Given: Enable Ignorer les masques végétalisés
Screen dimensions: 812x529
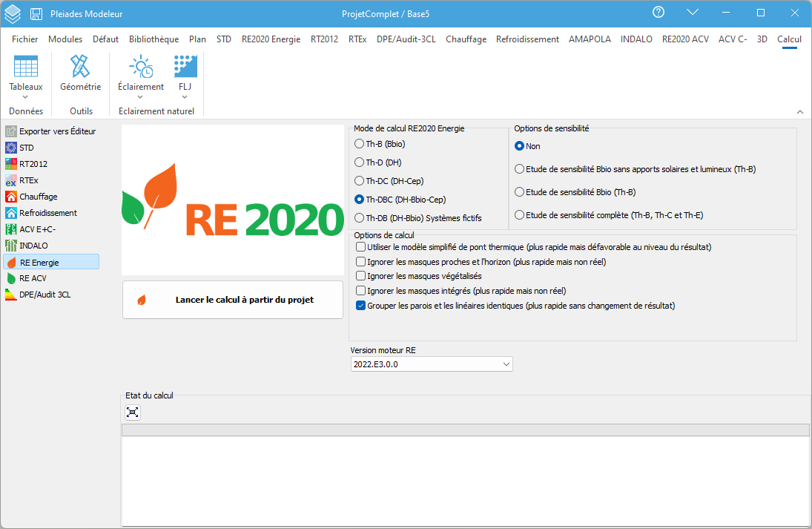Looking at the screenshot, I should point(361,276).
